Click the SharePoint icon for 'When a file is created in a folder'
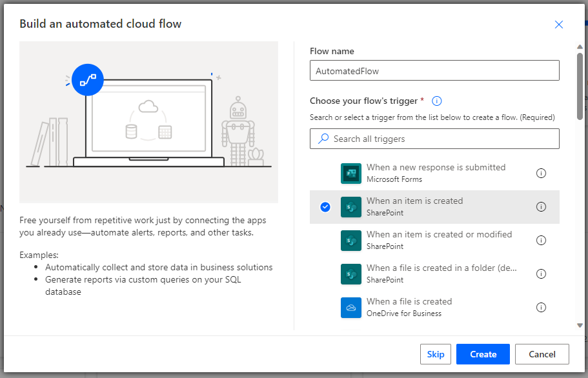Image resolution: width=588 pixels, height=378 pixels. coord(350,274)
